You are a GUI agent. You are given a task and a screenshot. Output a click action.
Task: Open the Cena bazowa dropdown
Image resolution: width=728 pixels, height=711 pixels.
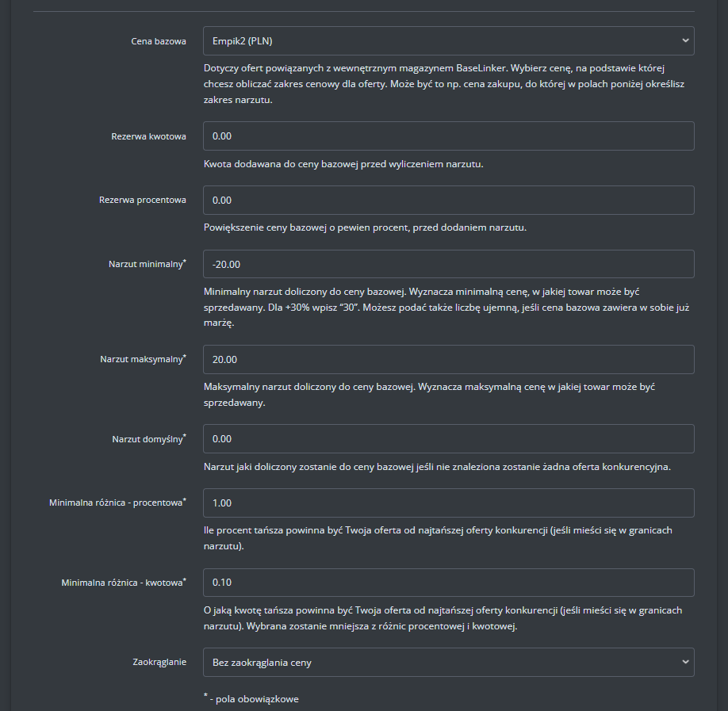(x=448, y=41)
